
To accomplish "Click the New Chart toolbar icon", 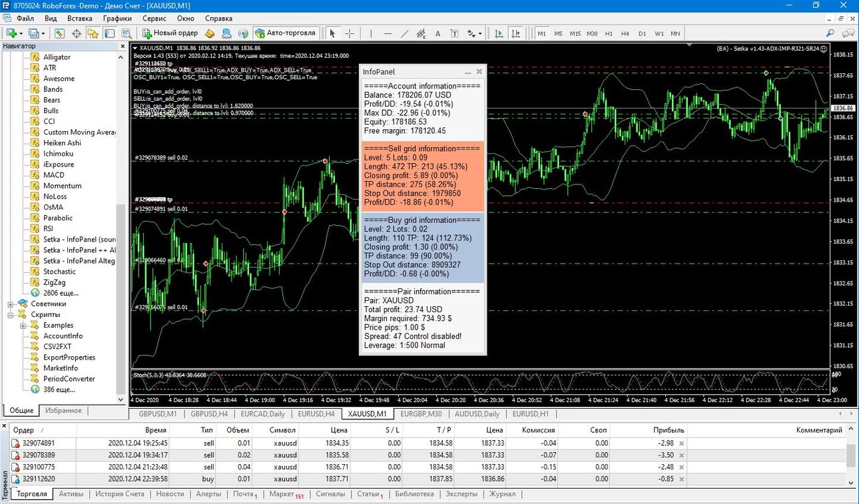I will point(11,33).
